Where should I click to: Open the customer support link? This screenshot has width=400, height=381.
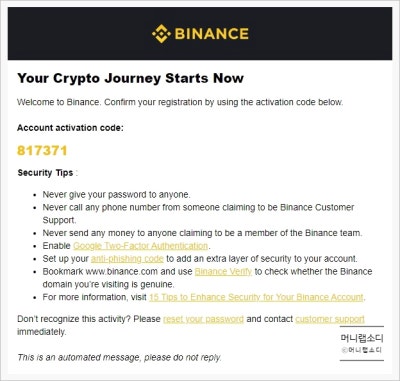point(330,319)
